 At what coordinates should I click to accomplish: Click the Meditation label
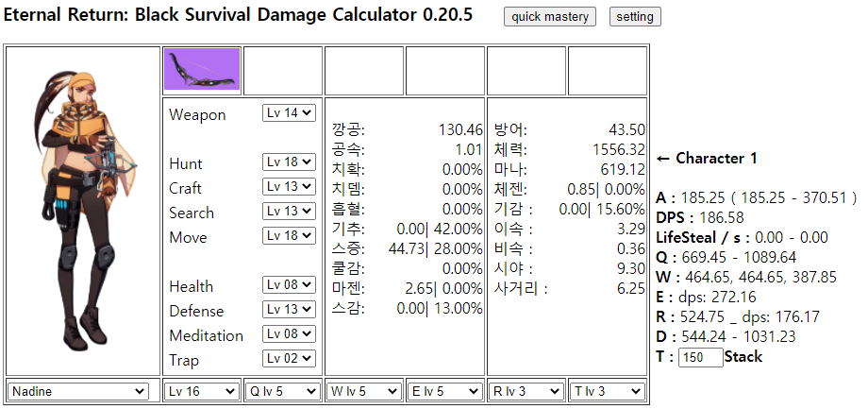pos(206,336)
